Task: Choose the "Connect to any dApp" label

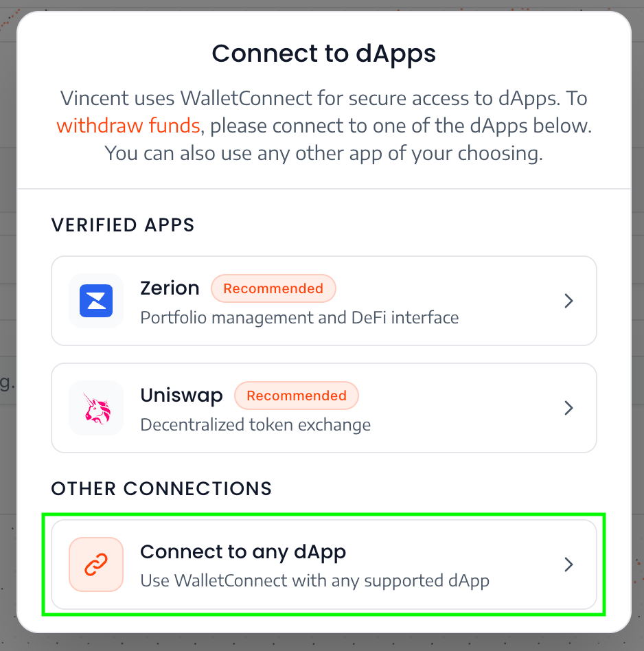Action: (243, 551)
